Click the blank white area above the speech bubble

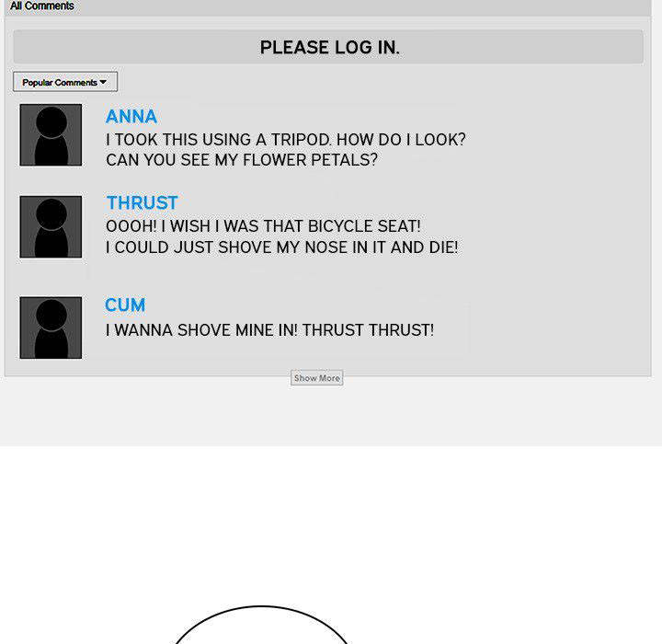[331, 524]
